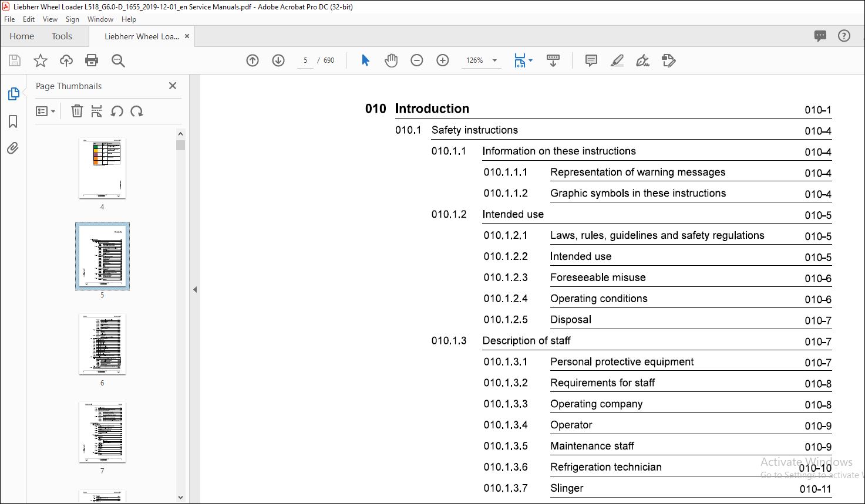Select page 7 thumbnail
The height and width of the screenshot is (504, 865).
pos(102,432)
